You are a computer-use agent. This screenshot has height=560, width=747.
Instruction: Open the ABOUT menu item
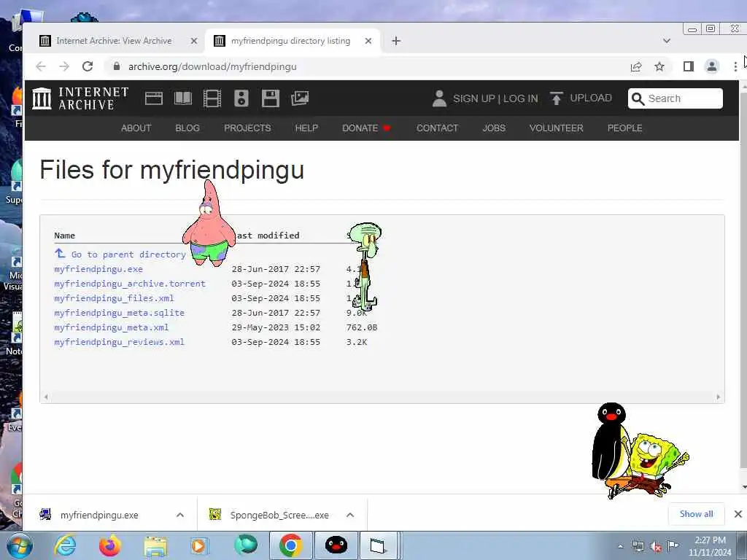pos(136,128)
